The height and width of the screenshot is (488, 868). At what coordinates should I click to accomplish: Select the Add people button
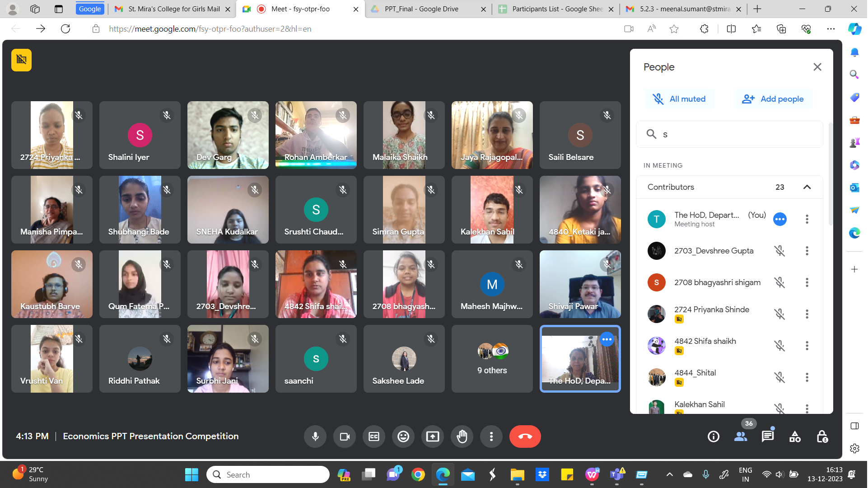point(773,99)
